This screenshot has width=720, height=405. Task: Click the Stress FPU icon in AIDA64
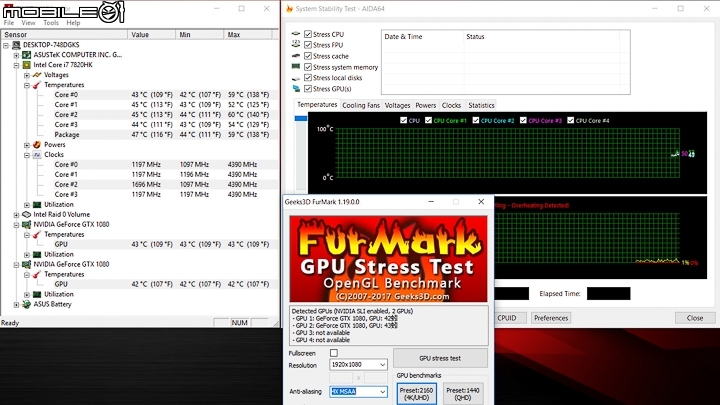click(296, 45)
